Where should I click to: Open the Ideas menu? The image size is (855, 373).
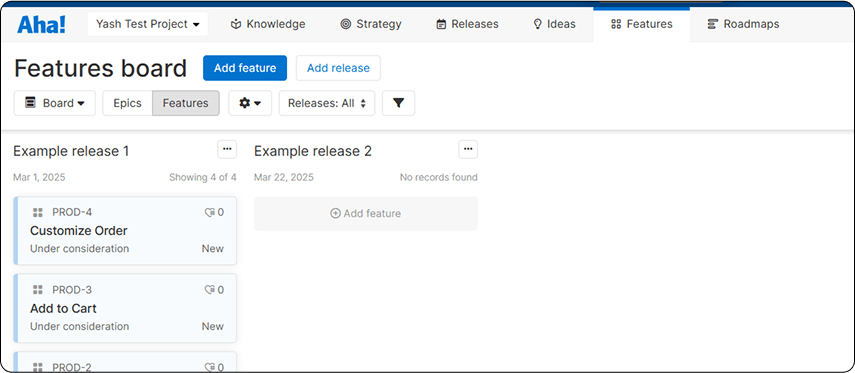click(x=554, y=24)
